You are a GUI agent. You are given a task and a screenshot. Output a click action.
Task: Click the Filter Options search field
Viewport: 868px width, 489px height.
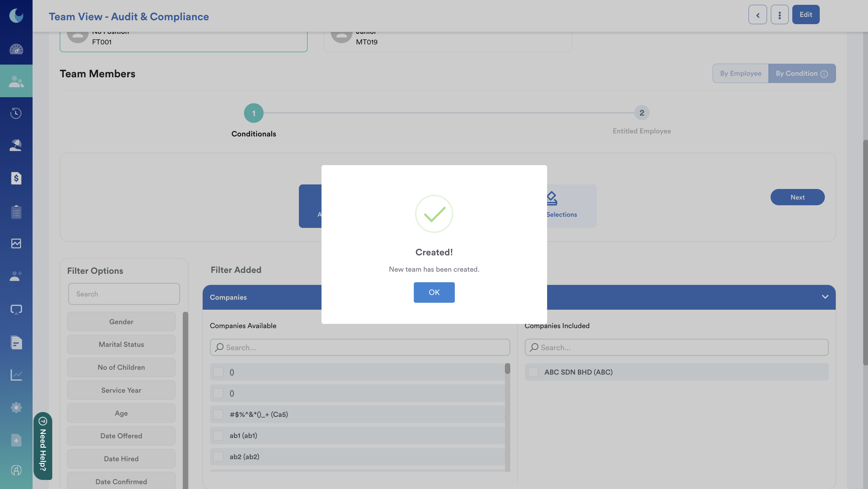[124, 294]
